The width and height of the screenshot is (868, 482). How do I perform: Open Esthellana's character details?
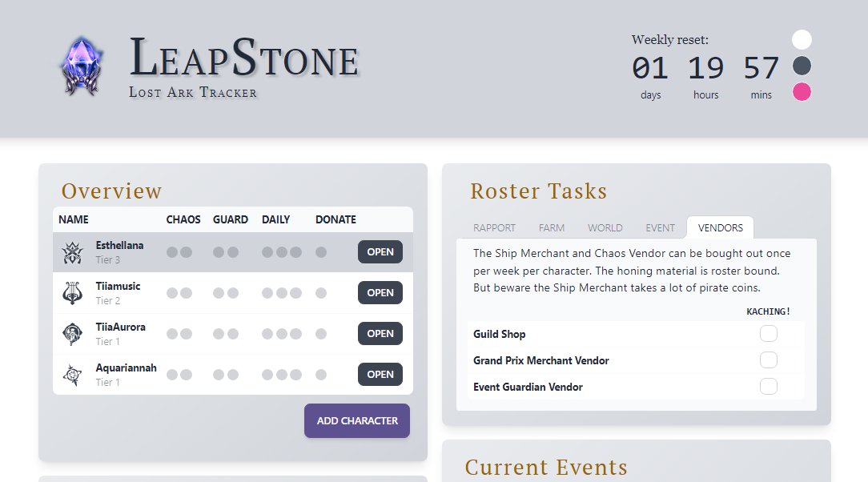click(380, 251)
